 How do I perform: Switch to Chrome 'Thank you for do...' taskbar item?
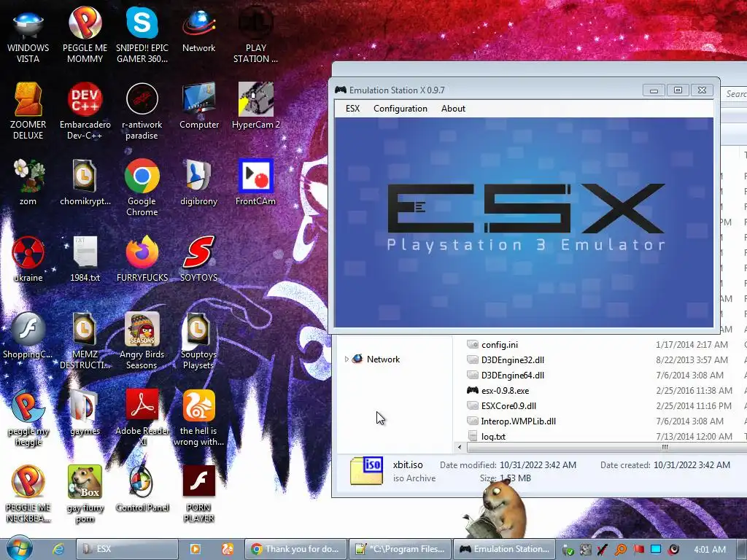point(295,549)
